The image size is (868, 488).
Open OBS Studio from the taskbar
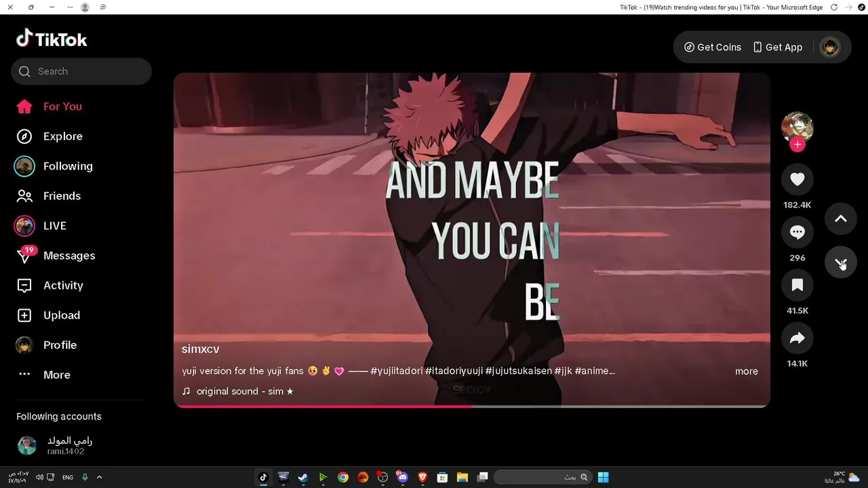(x=383, y=477)
